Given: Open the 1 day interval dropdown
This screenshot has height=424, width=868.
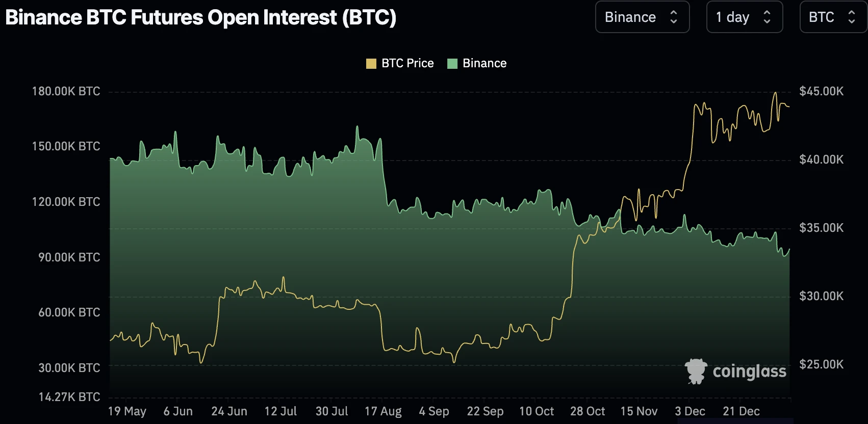Looking at the screenshot, I should [x=744, y=17].
